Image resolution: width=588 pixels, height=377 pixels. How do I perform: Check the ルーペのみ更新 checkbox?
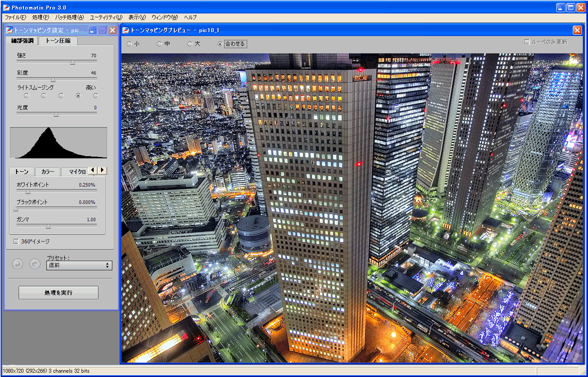point(526,41)
